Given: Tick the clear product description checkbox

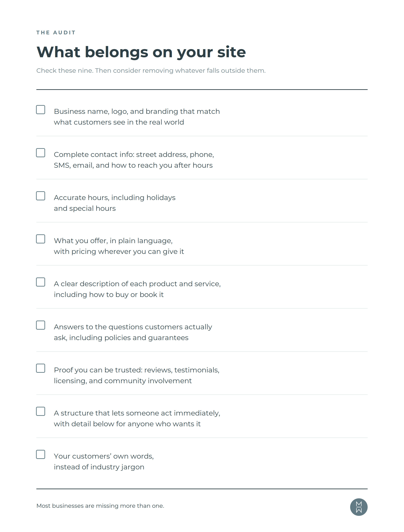Looking at the screenshot, I should coord(41,282).
